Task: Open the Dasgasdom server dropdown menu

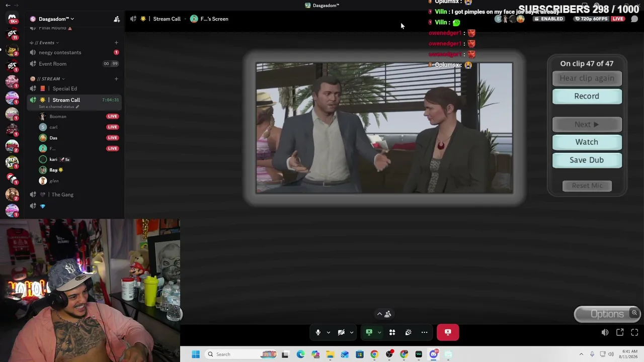Action: [55, 19]
